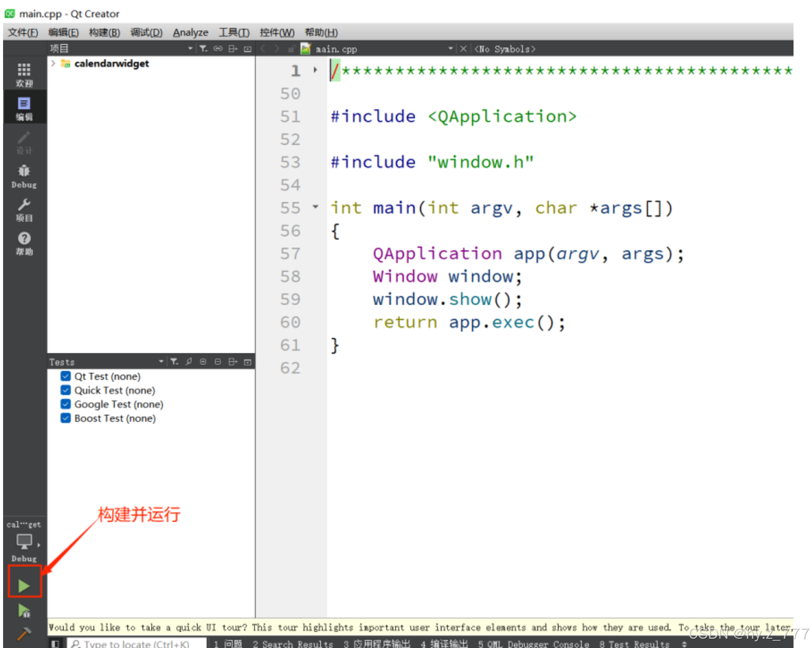Image resolution: width=812 pixels, height=648 pixels.
Task: Open the 8 Test Results pane
Action: coord(634,643)
